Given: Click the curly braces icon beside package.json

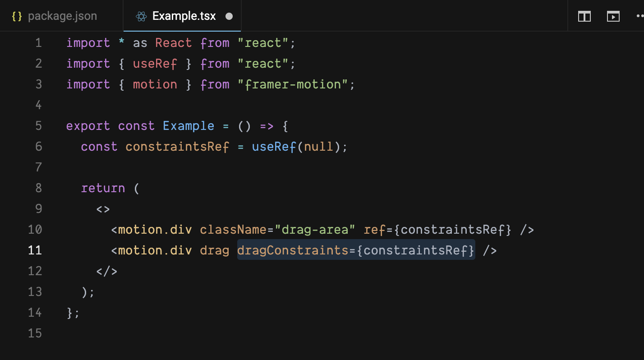Looking at the screenshot, I should tap(18, 16).
